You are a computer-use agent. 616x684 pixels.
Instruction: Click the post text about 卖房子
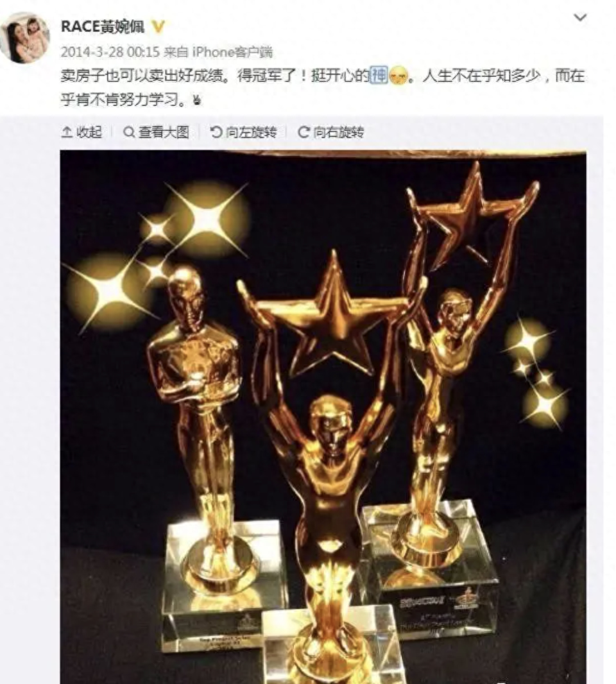pos(322,88)
